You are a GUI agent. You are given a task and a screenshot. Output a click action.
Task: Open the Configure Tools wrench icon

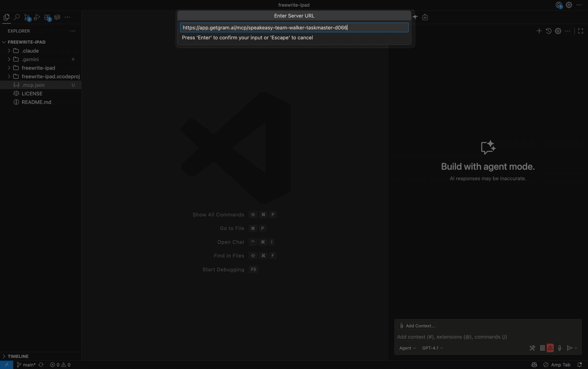pos(532,348)
